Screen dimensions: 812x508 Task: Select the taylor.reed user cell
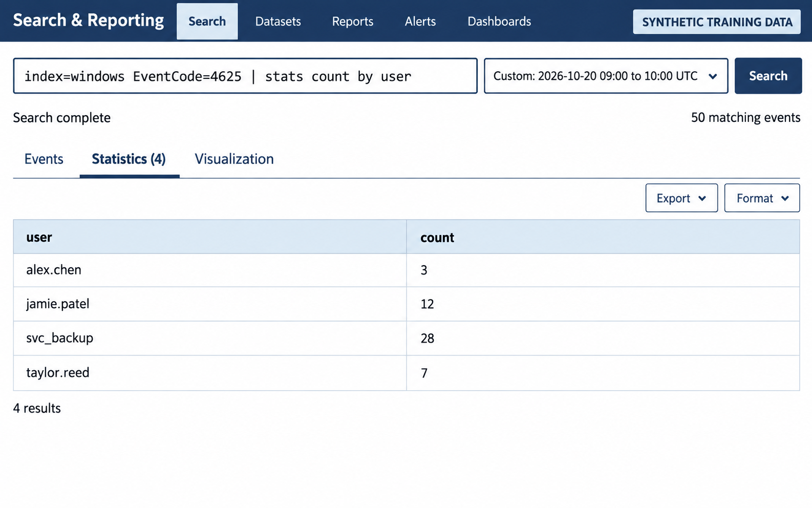tap(210, 373)
